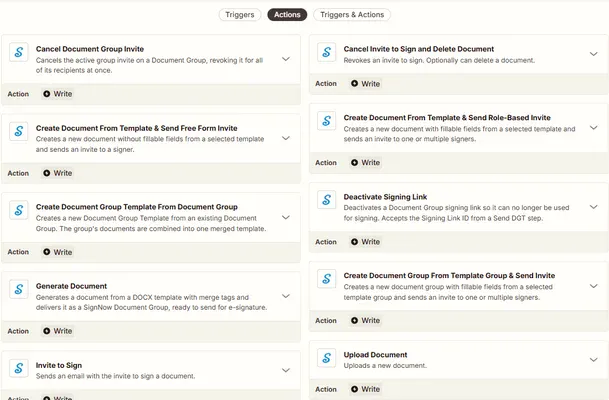The height and width of the screenshot is (400, 609).
Task: Click 'Cancels the active group invite' description text
Action: click(x=149, y=65)
